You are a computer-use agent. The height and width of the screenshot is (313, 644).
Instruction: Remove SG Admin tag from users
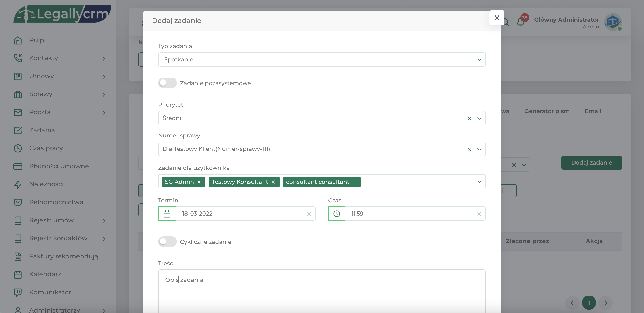199,182
